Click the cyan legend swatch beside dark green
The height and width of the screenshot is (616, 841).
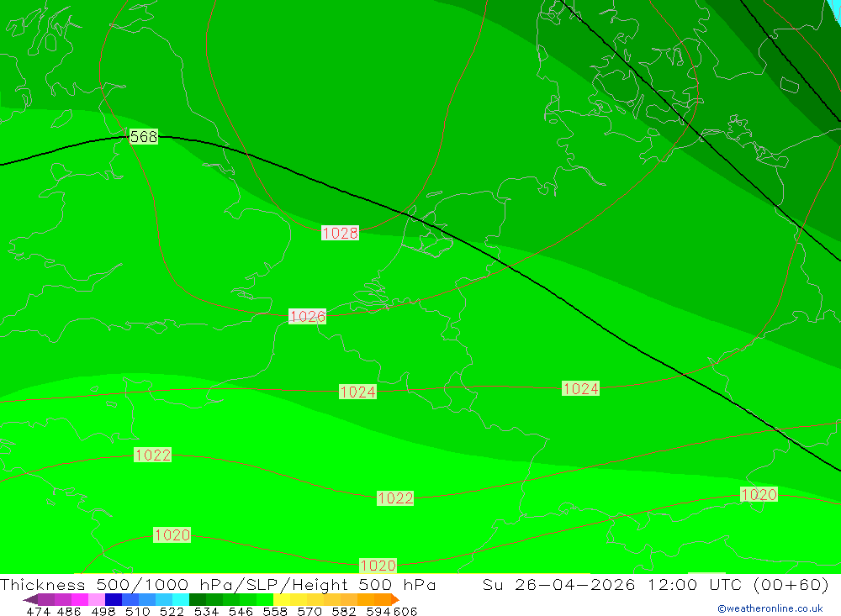click(181, 599)
